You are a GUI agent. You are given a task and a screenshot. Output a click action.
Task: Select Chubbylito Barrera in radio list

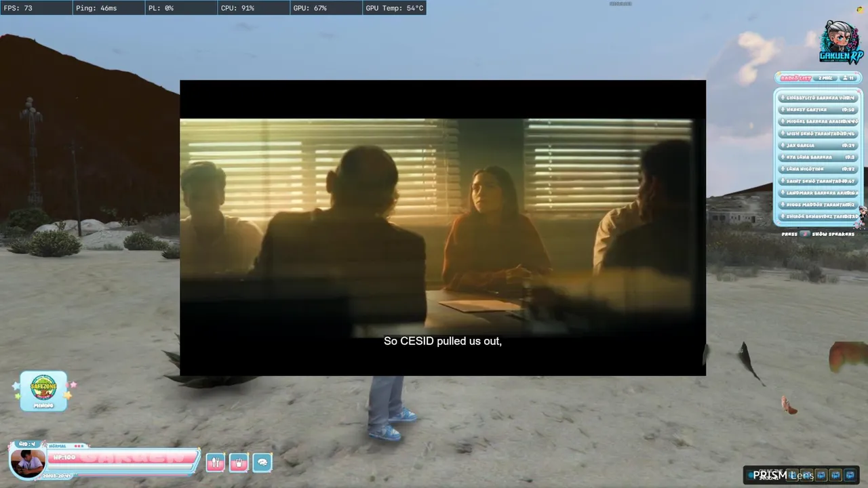[x=818, y=98]
